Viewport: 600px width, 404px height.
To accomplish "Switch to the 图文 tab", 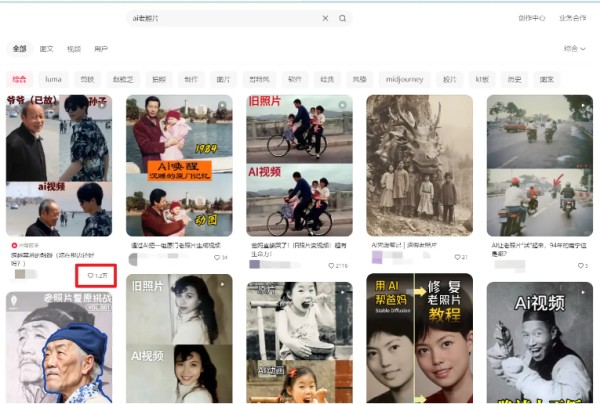I will (x=47, y=49).
